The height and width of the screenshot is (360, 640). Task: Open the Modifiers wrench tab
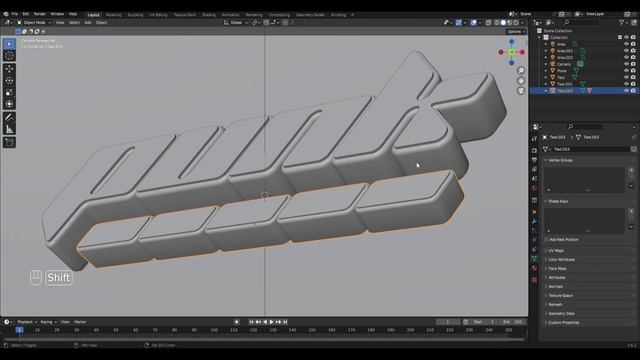tap(534, 221)
